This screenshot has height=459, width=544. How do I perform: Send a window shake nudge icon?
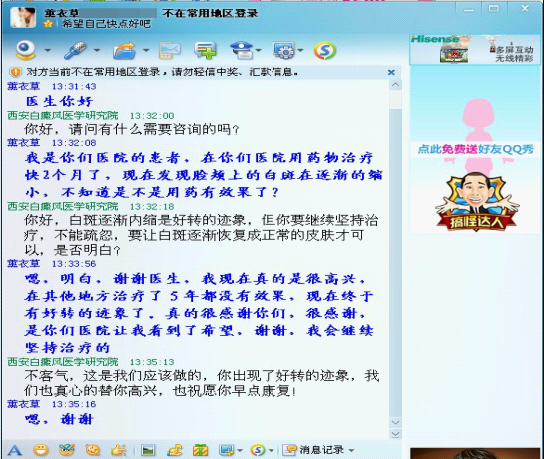pyautogui.click(x=93, y=450)
